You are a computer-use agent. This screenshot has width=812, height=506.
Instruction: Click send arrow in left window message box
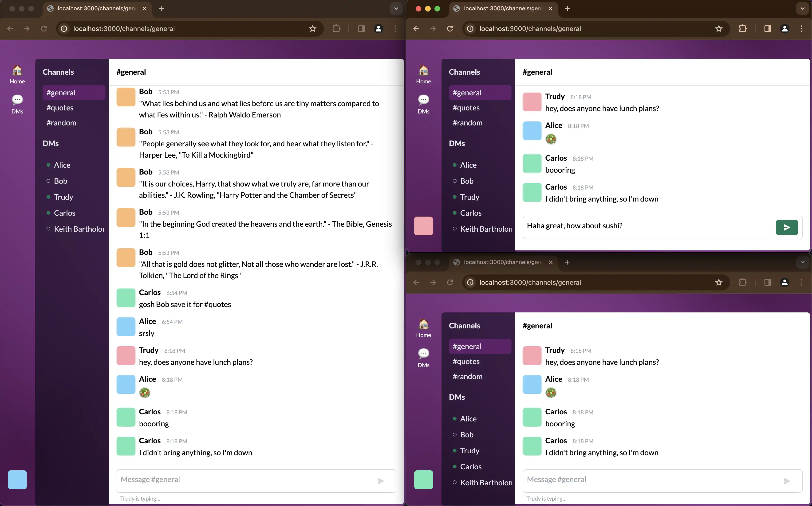[380, 481]
